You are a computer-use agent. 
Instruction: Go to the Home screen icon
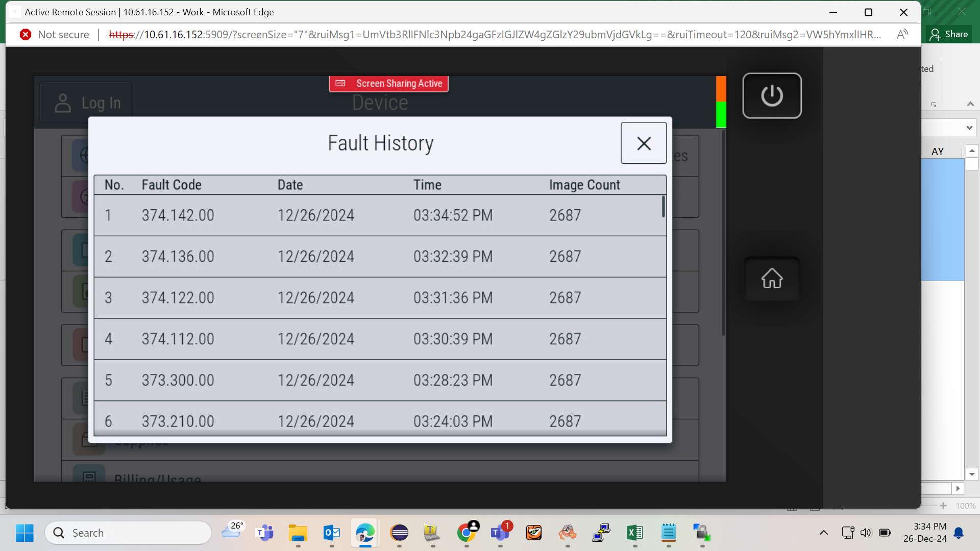point(772,279)
